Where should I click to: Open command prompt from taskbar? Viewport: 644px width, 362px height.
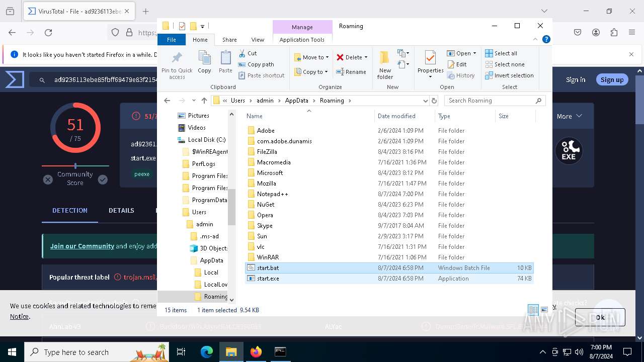[x=280, y=352]
